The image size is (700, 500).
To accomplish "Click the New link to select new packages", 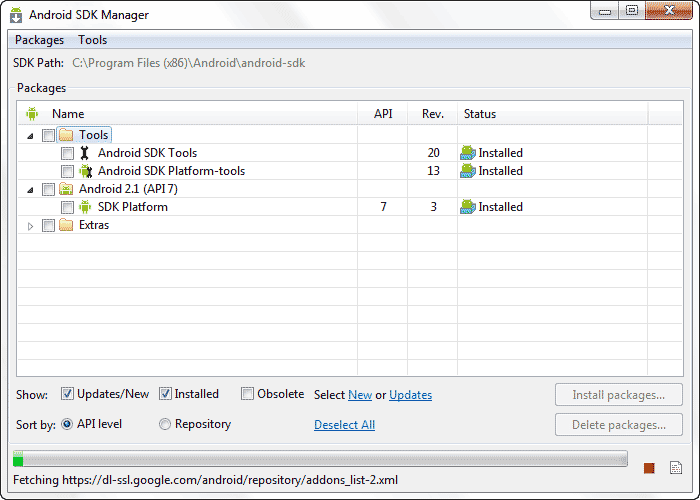I will (360, 395).
